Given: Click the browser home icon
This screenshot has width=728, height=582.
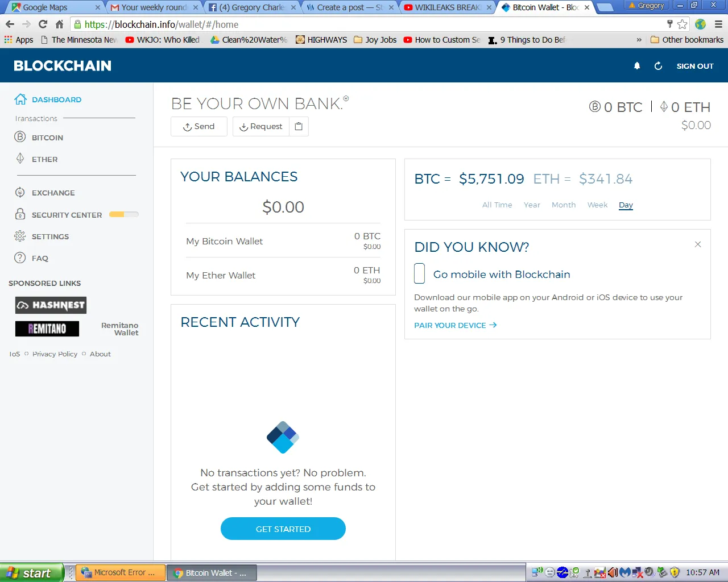Looking at the screenshot, I should click(x=59, y=24).
